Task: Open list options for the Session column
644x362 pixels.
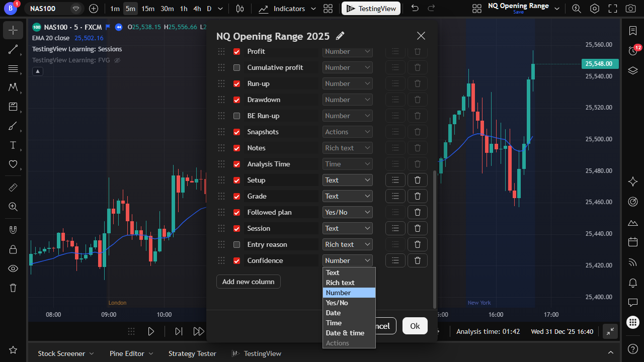Action: (395, 228)
